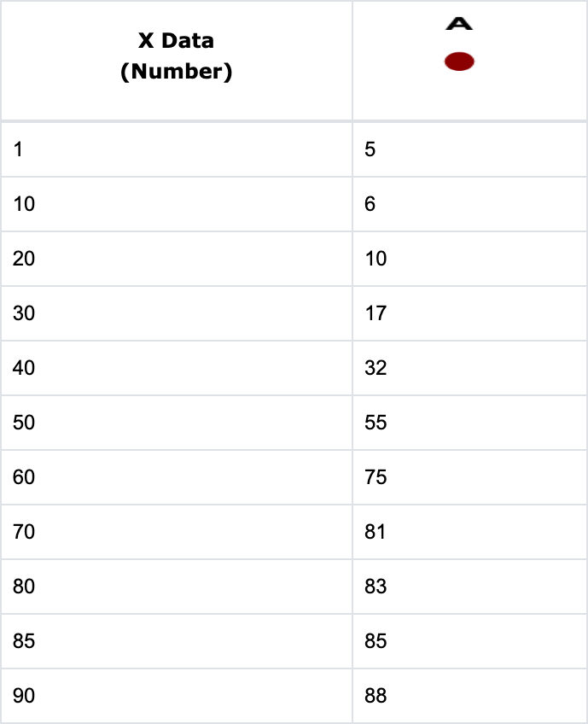The height and width of the screenshot is (724, 588).
Task: Click the dark red oval series marker
Action: tap(459, 61)
